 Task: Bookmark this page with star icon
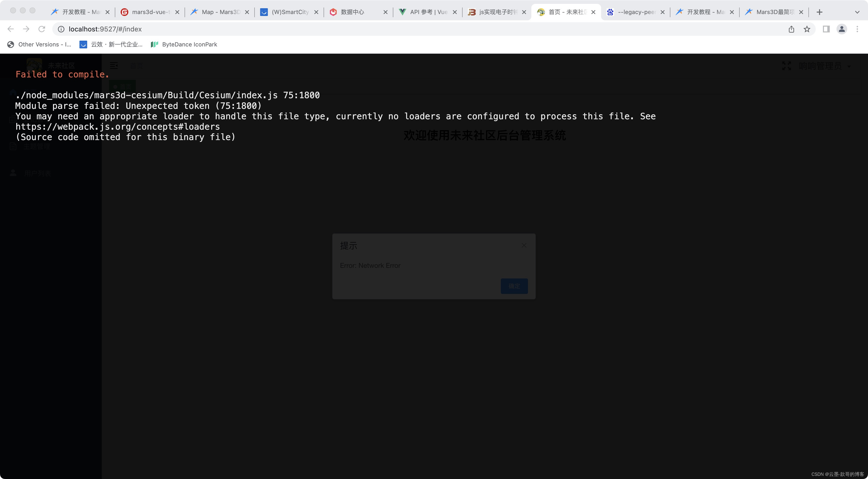[x=807, y=29]
